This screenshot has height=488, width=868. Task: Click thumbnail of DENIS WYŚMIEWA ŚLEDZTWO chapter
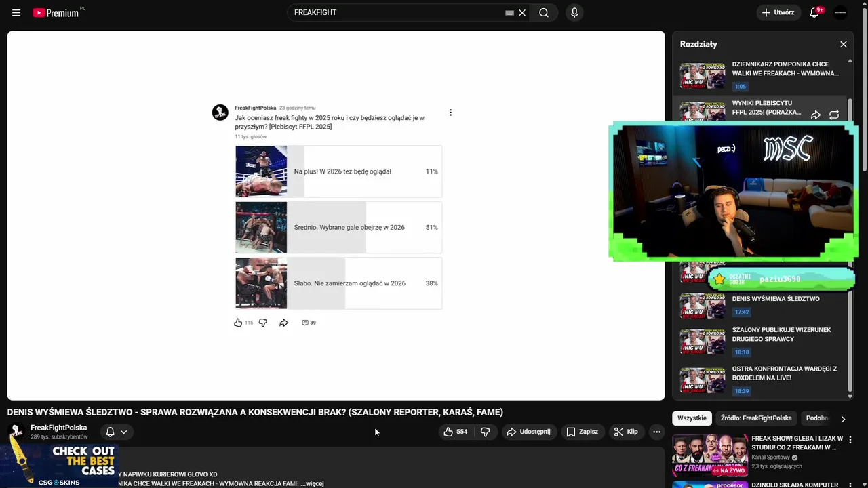click(703, 306)
